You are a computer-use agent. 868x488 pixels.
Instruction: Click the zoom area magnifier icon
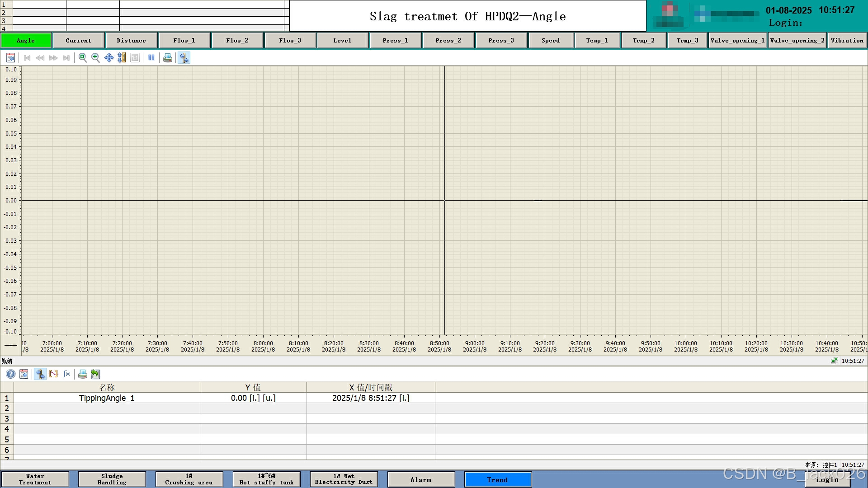click(82, 58)
